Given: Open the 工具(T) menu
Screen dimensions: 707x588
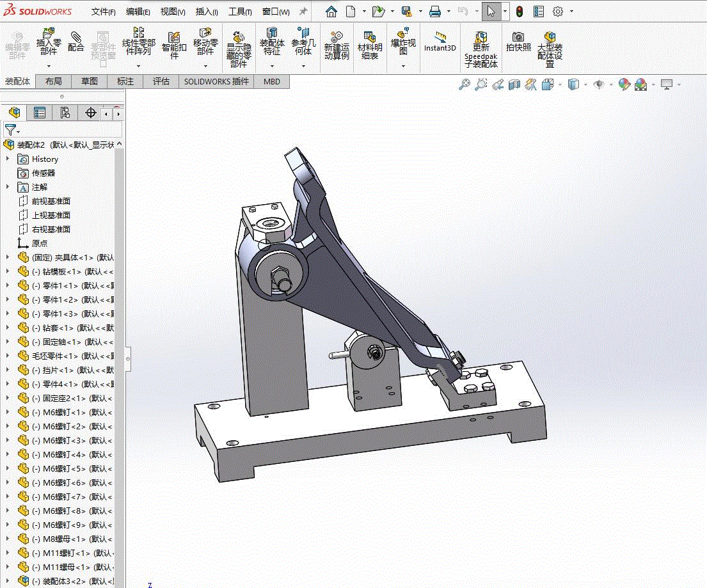Looking at the screenshot, I should click(240, 12).
